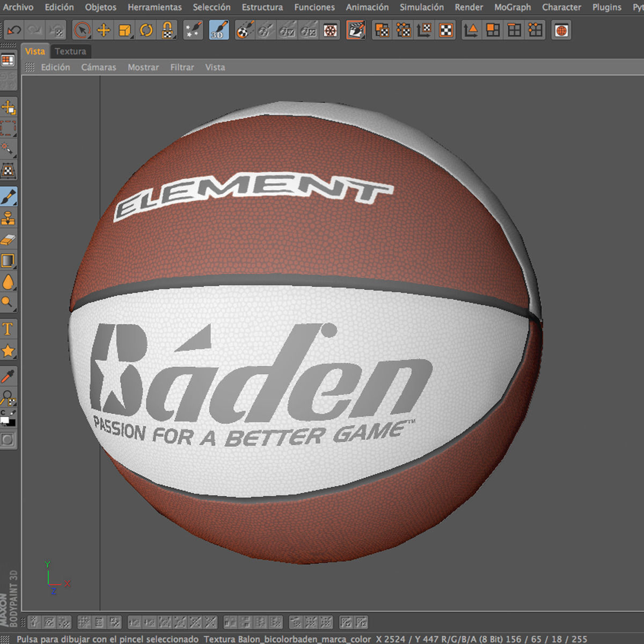The height and width of the screenshot is (644, 644).
Task: Select the Eyedropper color picker tool
Action: tap(9, 377)
